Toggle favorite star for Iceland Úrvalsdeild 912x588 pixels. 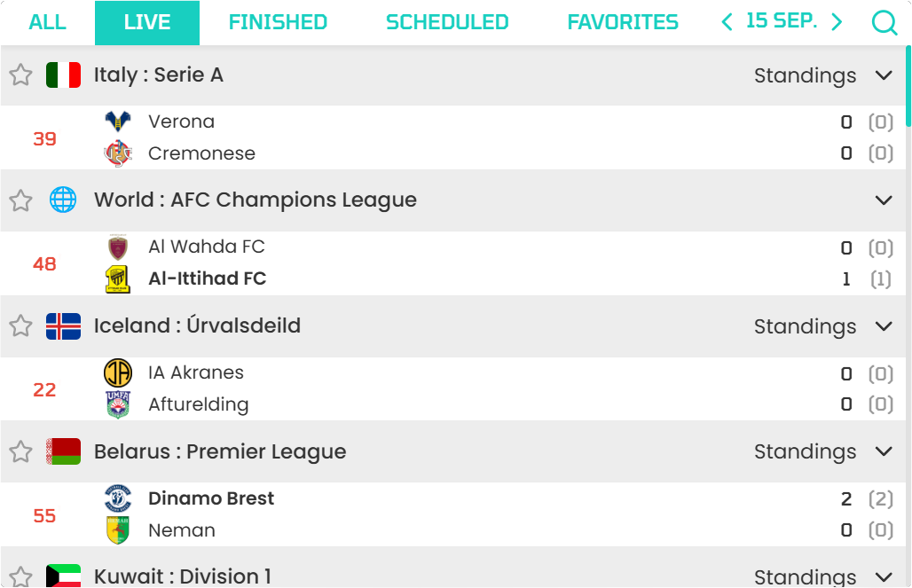pos(21,325)
